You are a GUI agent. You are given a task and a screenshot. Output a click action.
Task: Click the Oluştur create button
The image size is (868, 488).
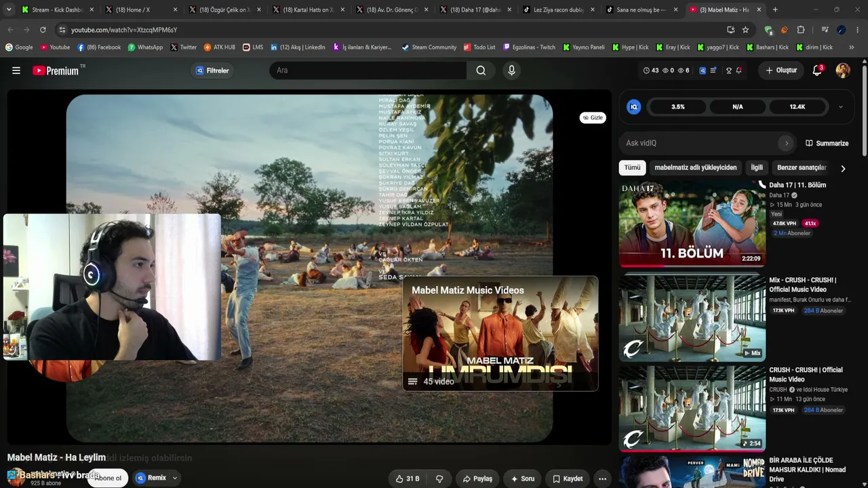point(781,70)
